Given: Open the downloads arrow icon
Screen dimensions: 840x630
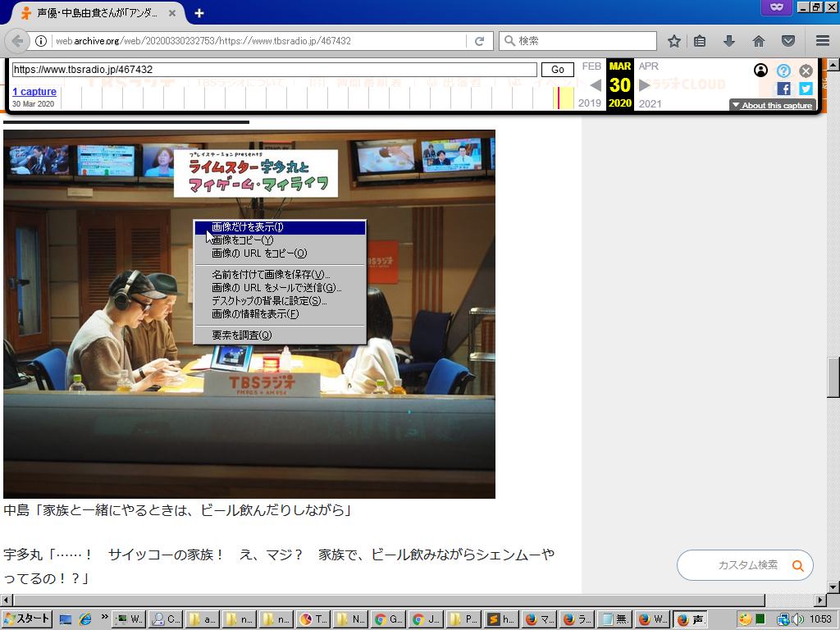Looking at the screenshot, I should coord(729,41).
